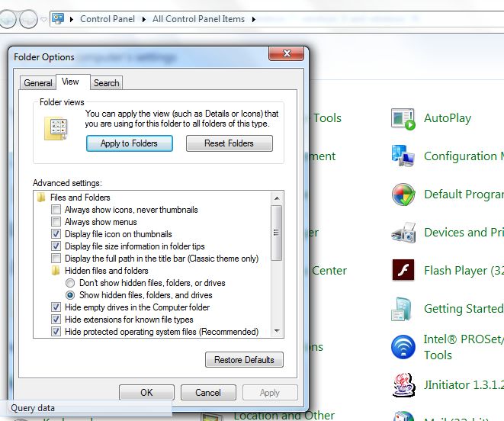Click the Files and Folders folder icon
This screenshot has height=421, width=504.
(x=41, y=197)
